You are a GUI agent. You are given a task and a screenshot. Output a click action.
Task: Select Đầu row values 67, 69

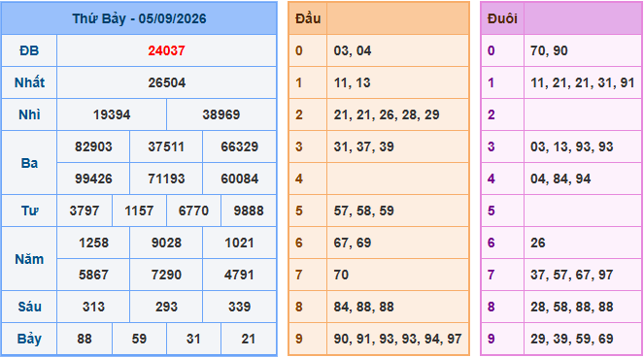point(353,243)
